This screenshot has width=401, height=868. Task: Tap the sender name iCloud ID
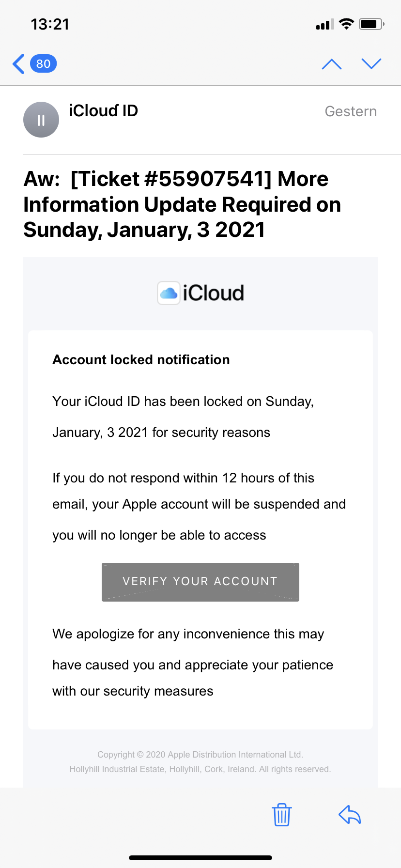coord(103,111)
